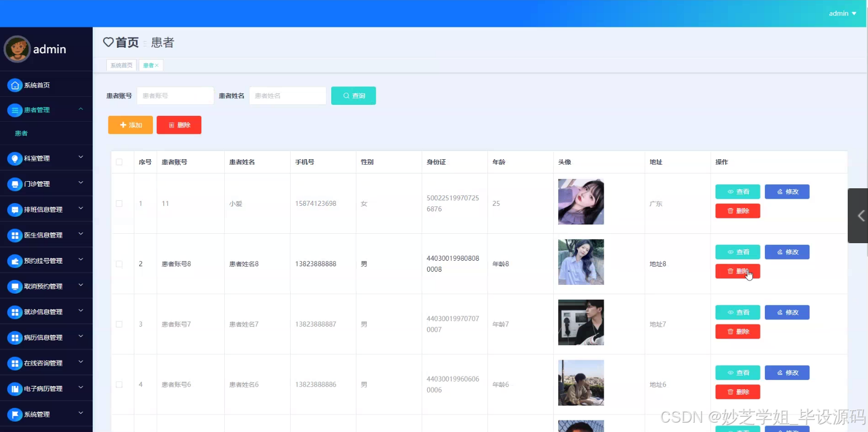The width and height of the screenshot is (868, 432).
Task: Click 删除 for 患者姓名8
Action: coord(737,271)
